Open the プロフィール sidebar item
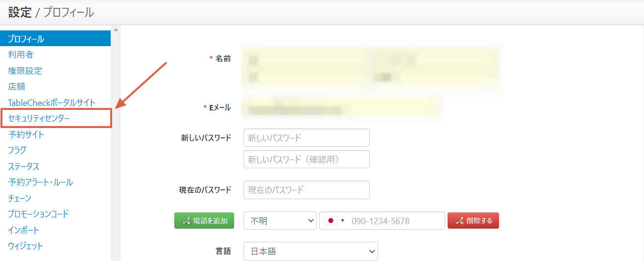Viewport: 644px width, 261px height. [55, 39]
